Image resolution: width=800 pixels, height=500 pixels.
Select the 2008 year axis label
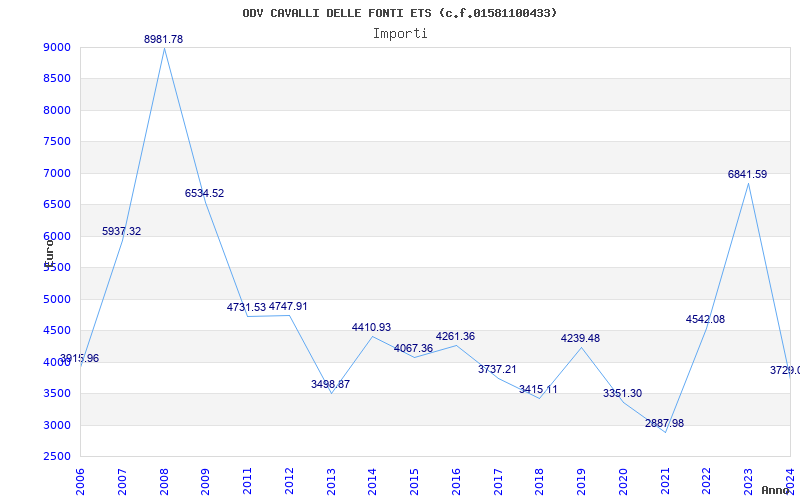164,482
